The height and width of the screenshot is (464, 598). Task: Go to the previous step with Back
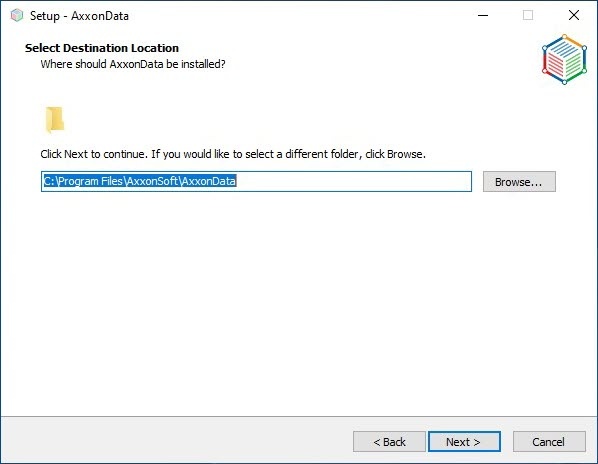click(389, 442)
